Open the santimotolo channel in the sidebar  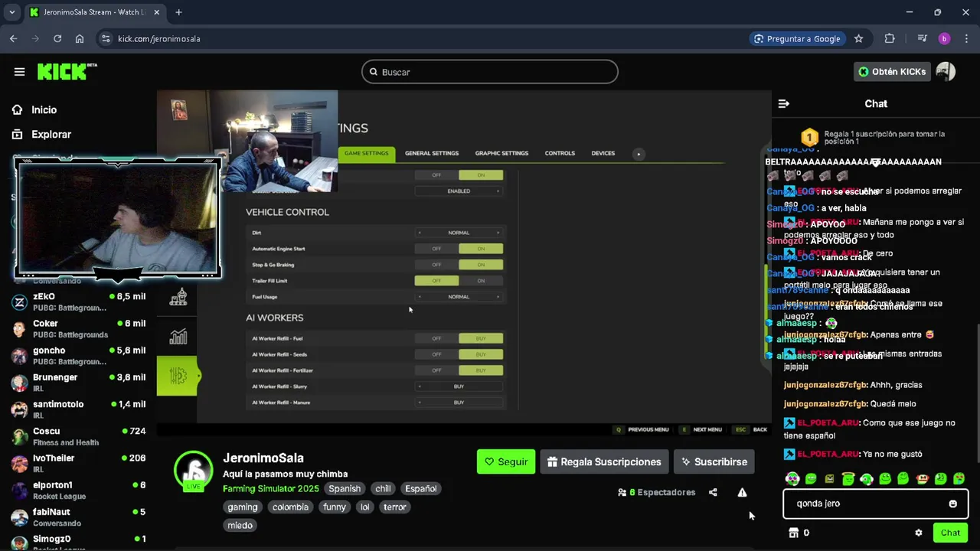coord(78,409)
